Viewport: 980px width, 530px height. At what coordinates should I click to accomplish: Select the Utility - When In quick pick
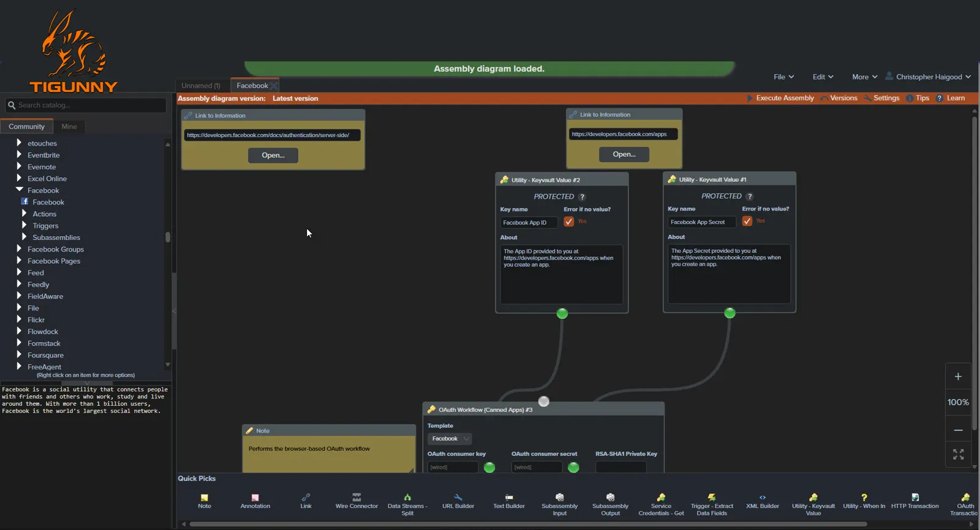point(864,501)
